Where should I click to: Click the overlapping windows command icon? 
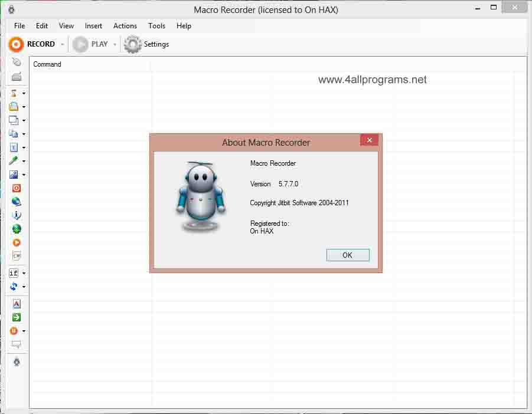click(x=14, y=120)
